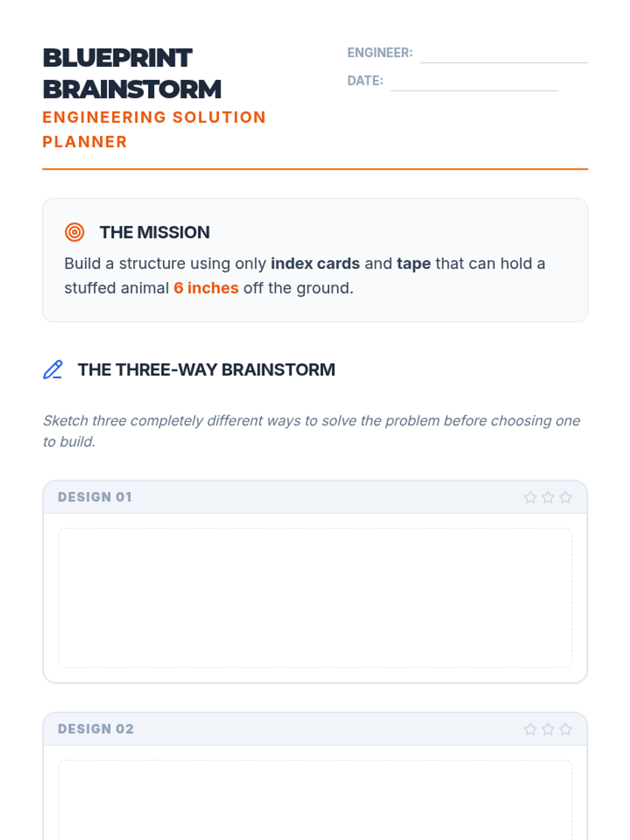Click The Mission heading
The height and width of the screenshot is (840, 630).
[154, 232]
